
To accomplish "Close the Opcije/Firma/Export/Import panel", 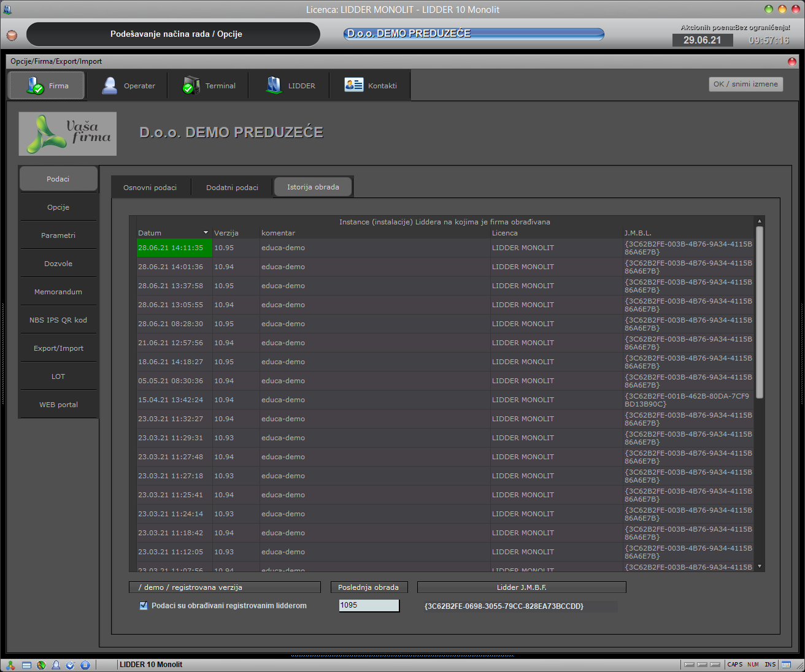I will [x=792, y=61].
